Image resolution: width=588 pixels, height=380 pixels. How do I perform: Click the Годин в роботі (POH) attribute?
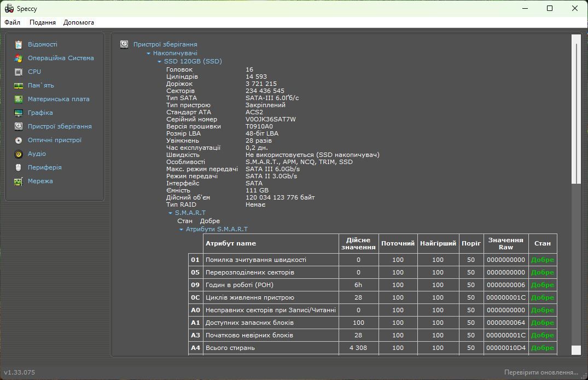(x=240, y=285)
